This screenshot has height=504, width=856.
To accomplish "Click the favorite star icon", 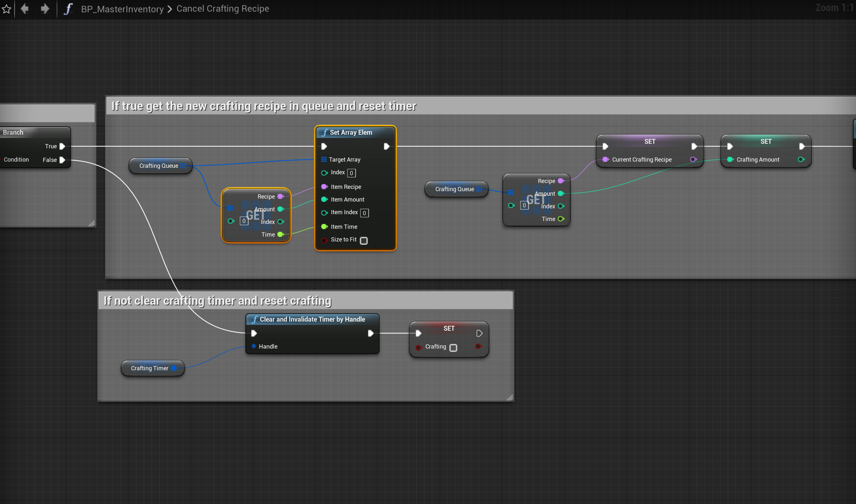I will (7, 9).
